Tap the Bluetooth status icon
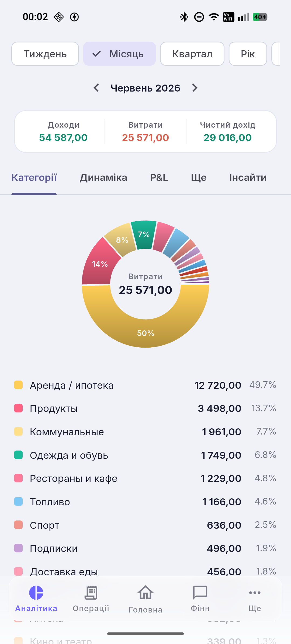This screenshot has height=644, width=291. 184,17
